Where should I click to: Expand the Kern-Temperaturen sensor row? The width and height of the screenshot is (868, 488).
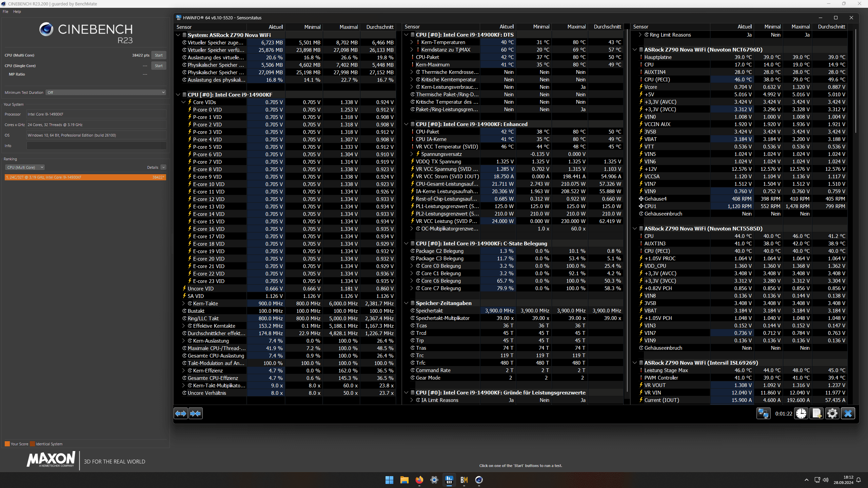tap(412, 42)
